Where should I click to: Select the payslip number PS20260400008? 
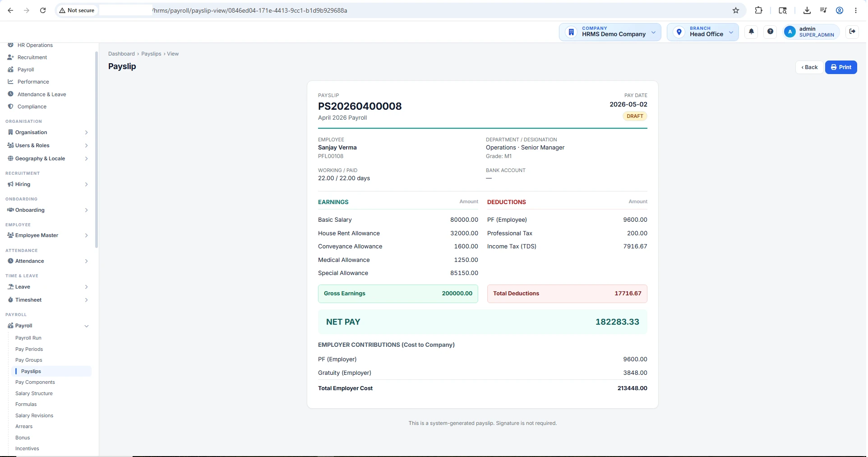360,106
